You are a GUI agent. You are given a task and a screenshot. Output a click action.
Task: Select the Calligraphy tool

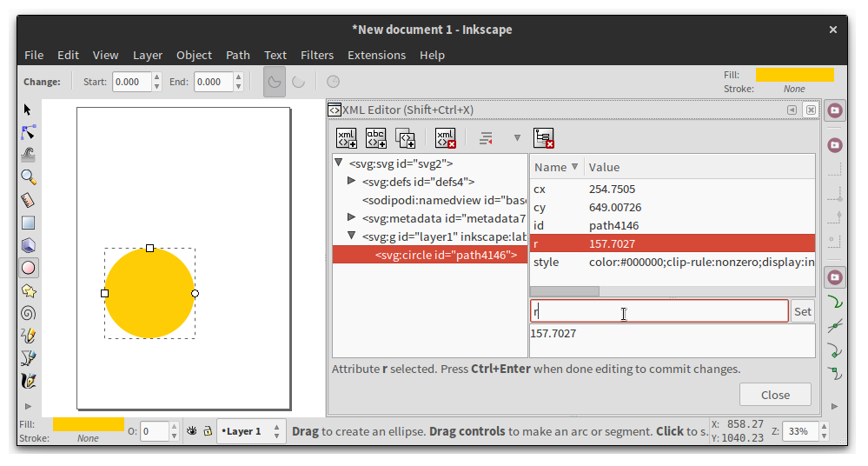click(28, 381)
